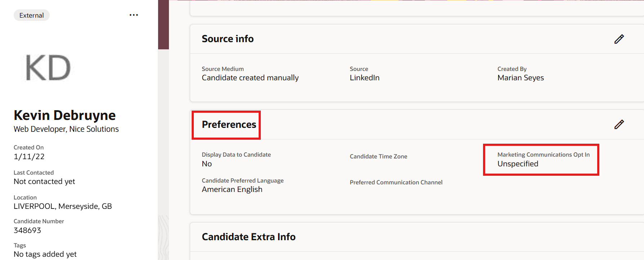The width and height of the screenshot is (644, 260).
Task: Open the Candidate Preferred Language selection
Action: click(232, 189)
